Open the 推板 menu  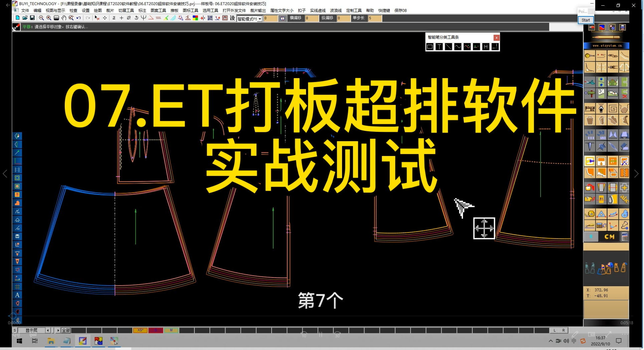174,10
